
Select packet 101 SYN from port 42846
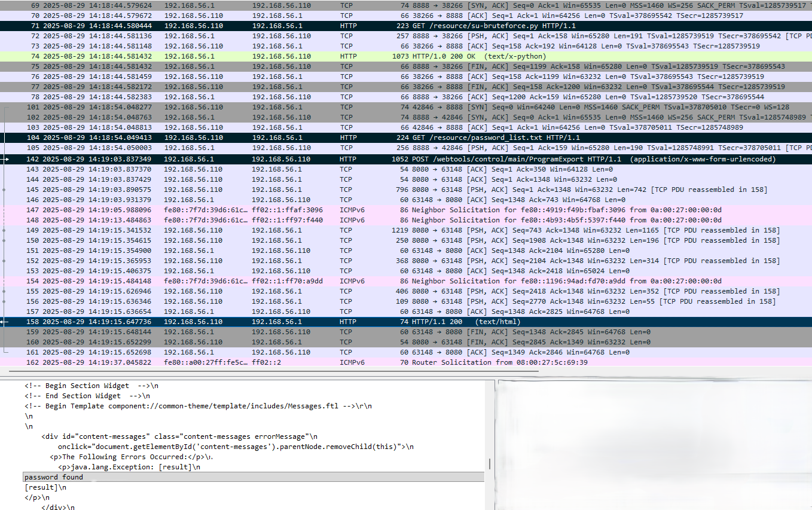point(407,107)
